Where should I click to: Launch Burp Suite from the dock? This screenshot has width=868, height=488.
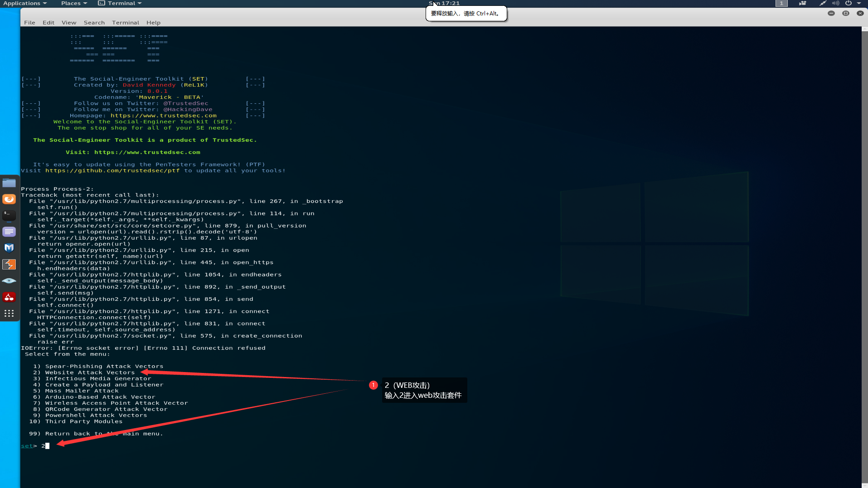(9, 264)
